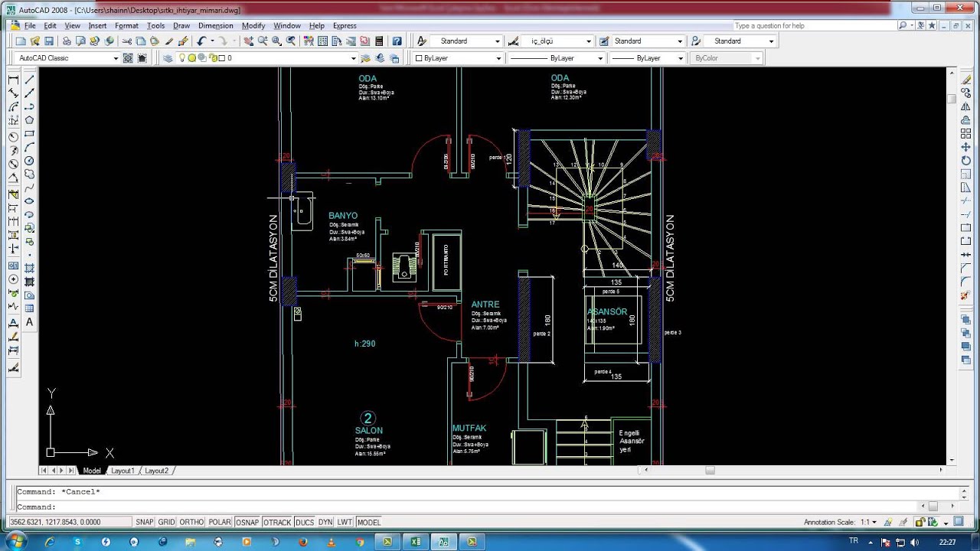Click the Erase tool in Modify toolbar
The image size is (980, 551).
(x=965, y=80)
